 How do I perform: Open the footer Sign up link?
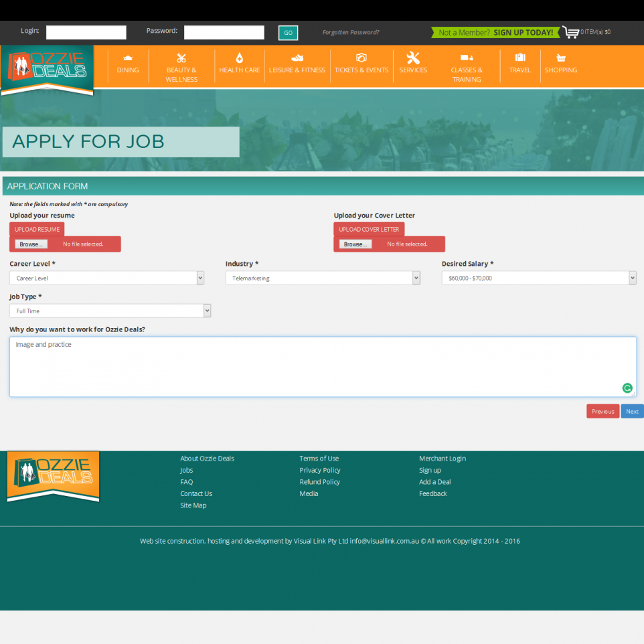click(430, 470)
